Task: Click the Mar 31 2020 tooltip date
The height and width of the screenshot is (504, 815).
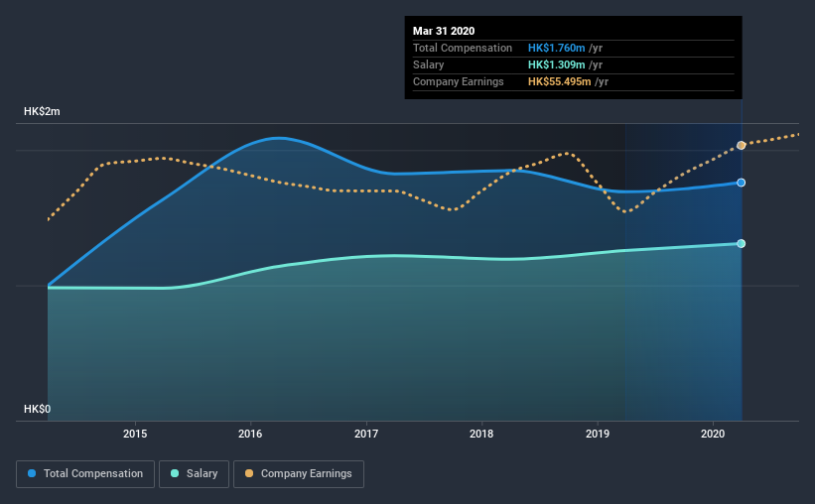Action: point(444,31)
